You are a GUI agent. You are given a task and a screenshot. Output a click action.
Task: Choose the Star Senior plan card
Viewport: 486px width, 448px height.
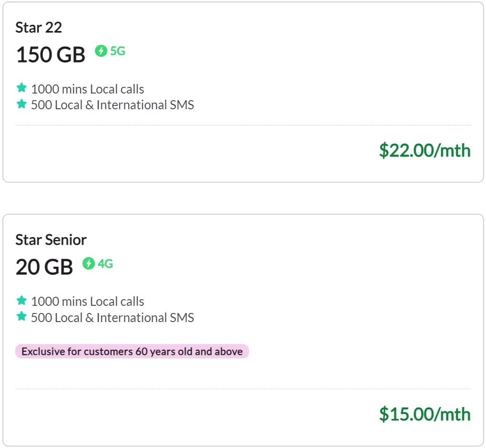(x=243, y=330)
